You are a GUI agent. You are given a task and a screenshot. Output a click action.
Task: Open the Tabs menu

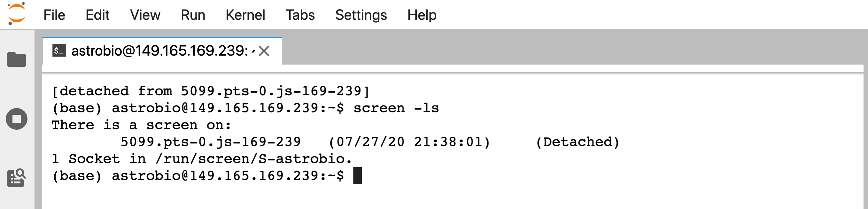(x=300, y=15)
